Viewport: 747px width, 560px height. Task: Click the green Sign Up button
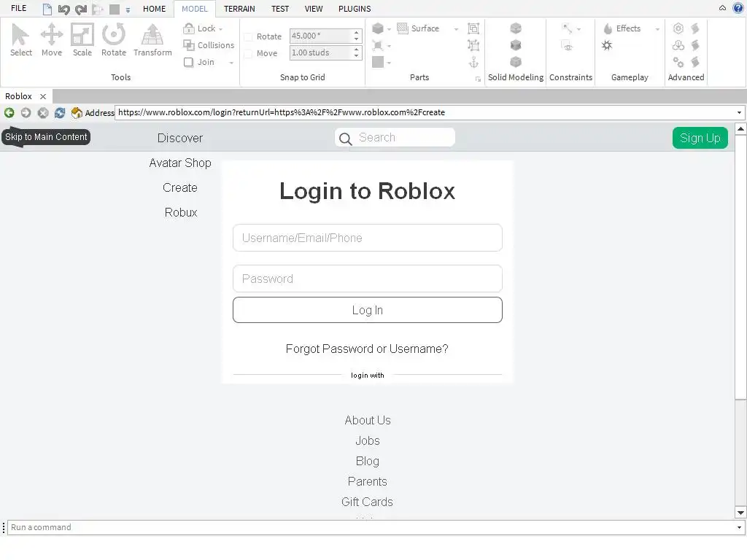(x=700, y=138)
